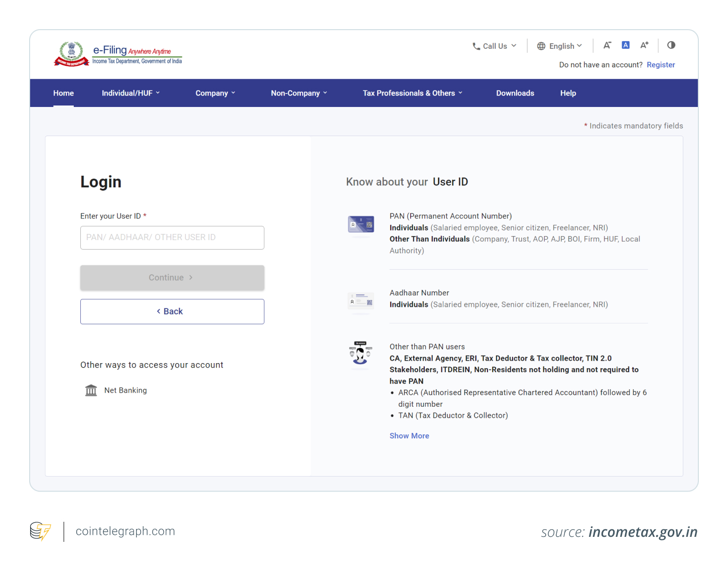728x572 pixels.
Task: Go to the Home tab
Action: tap(64, 93)
